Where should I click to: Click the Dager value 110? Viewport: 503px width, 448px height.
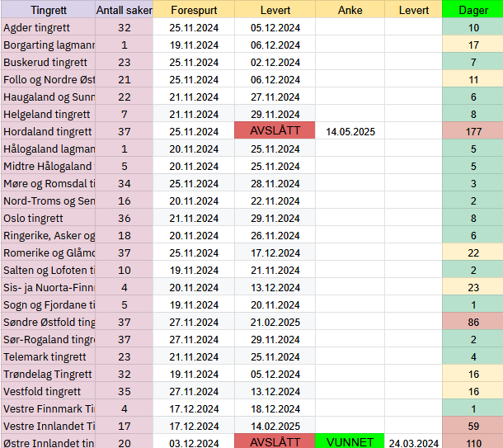pos(472,441)
